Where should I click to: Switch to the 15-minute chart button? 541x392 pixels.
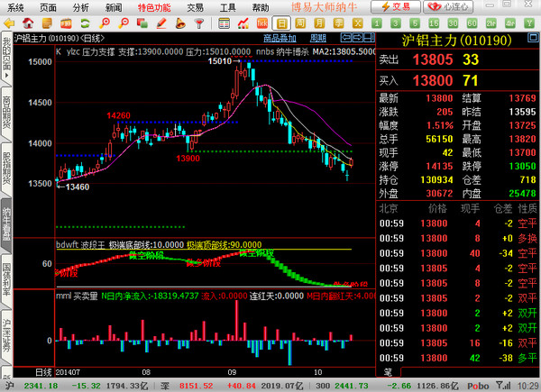pyautogui.click(x=434, y=23)
